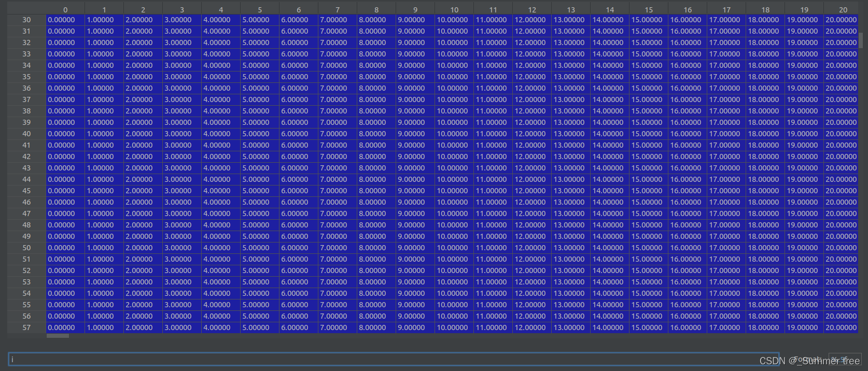Click cell 17.00000 in row 55

coord(726,305)
